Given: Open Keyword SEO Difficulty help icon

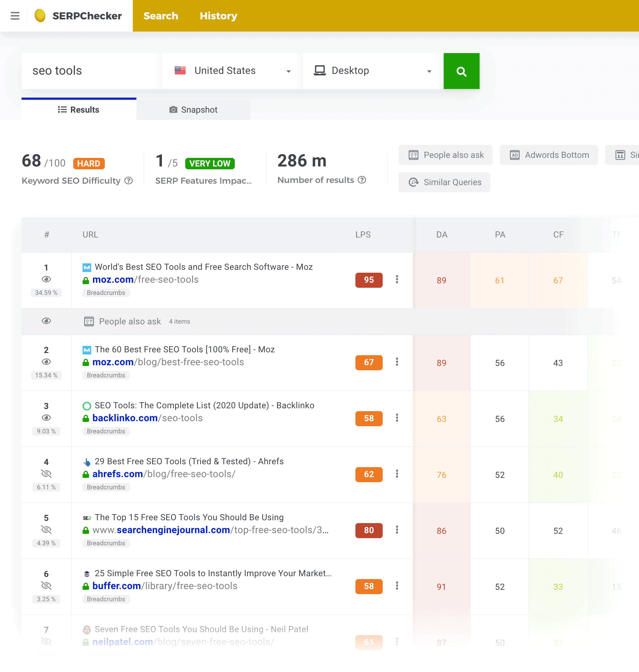Looking at the screenshot, I should [129, 180].
